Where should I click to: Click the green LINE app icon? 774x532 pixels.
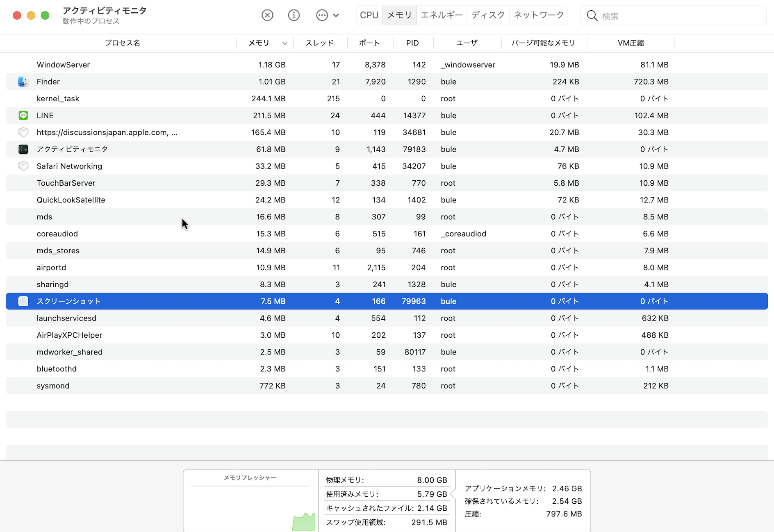(x=23, y=116)
